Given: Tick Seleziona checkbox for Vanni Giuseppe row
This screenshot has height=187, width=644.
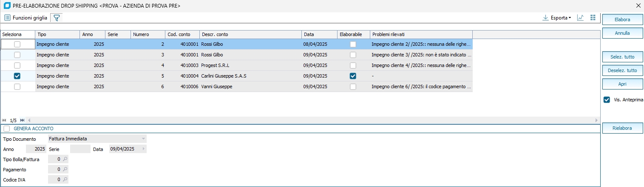Looking at the screenshot, I should tap(17, 87).
